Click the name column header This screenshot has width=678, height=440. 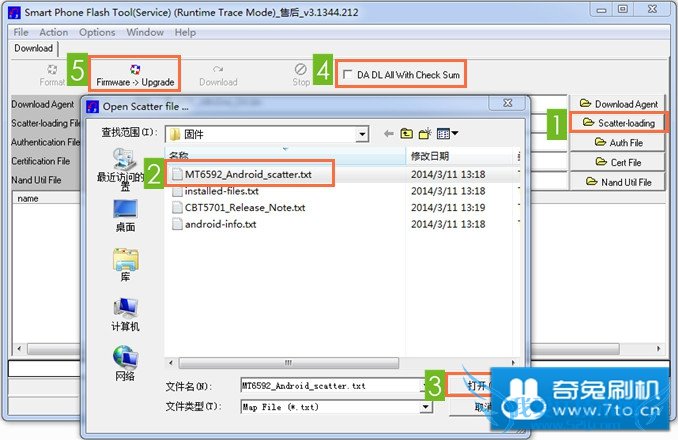pyautogui.click(x=28, y=198)
